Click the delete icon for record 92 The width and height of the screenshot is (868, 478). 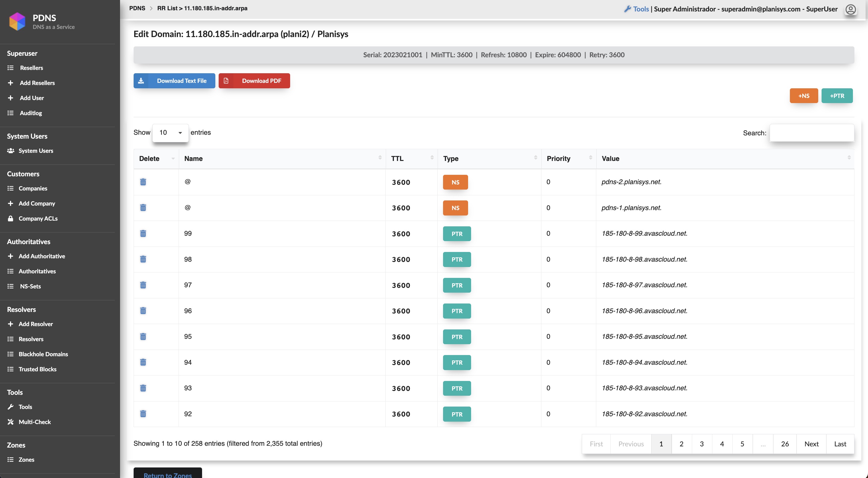(x=143, y=414)
